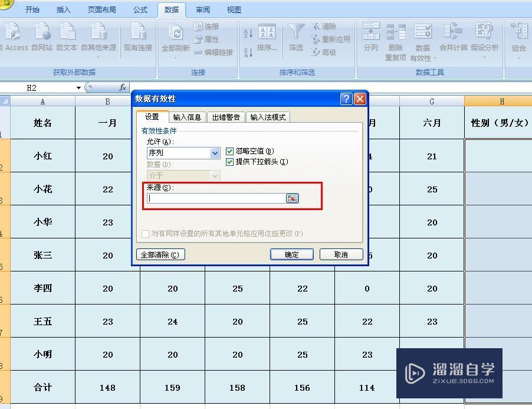532x409 pixels.
Task: Click the 分列 (Text to Columns) icon
Action: tap(370, 37)
